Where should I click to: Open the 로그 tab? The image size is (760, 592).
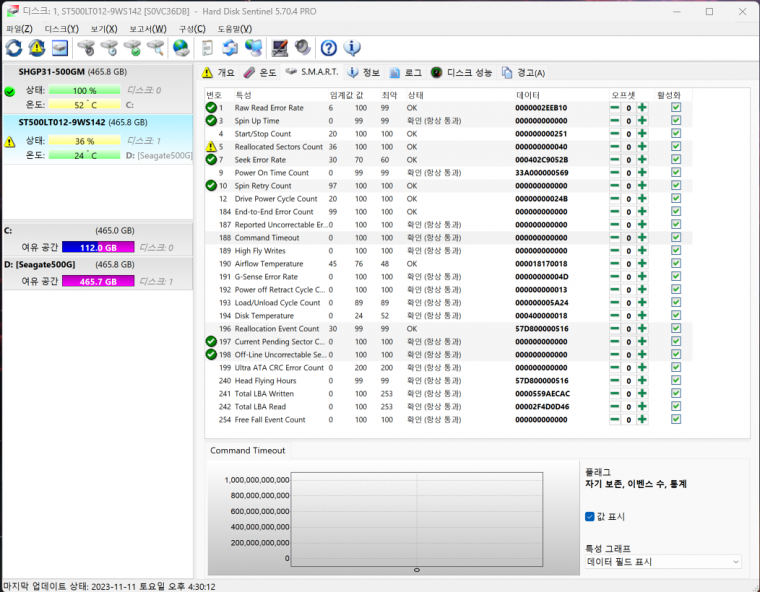click(406, 73)
